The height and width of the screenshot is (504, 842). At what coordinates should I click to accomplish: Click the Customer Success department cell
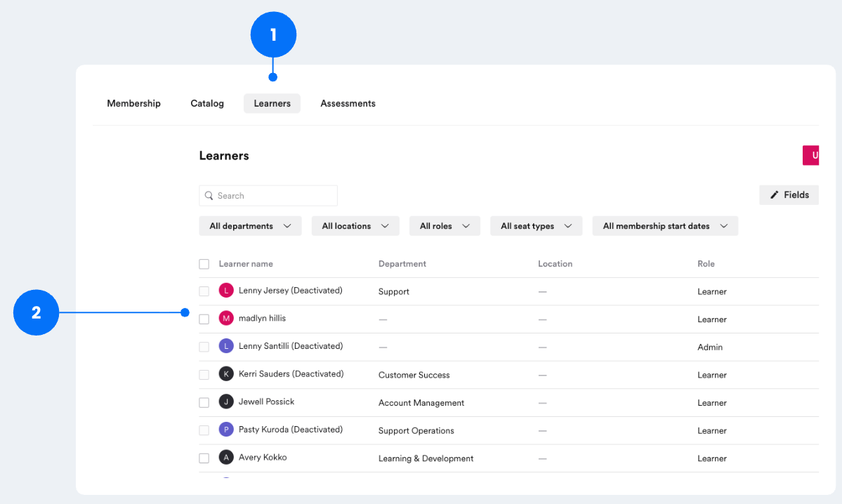pyautogui.click(x=414, y=375)
